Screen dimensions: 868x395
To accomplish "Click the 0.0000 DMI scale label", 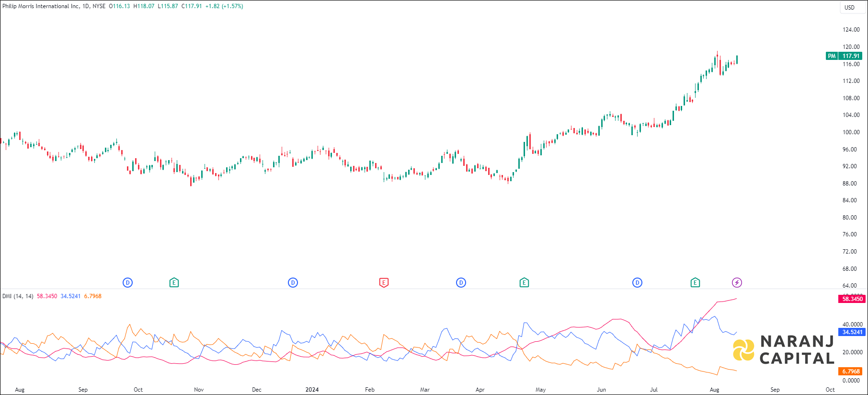I will point(851,381).
